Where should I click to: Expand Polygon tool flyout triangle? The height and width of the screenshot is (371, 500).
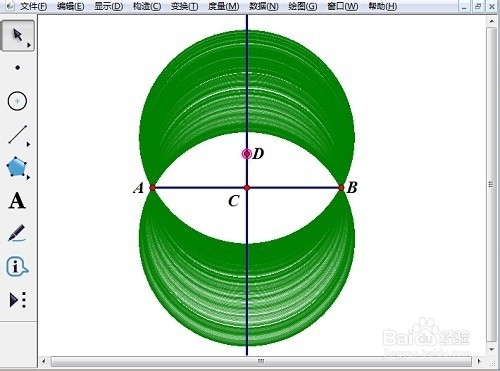click(28, 177)
